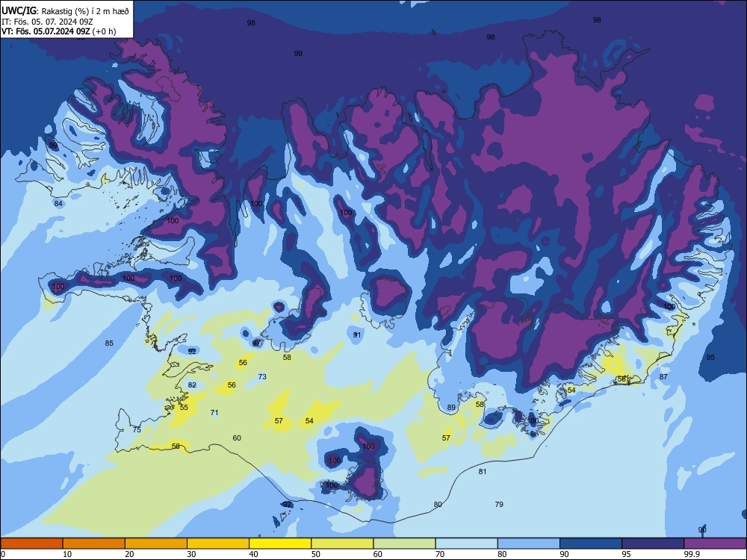Click legend tick label '70'
This screenshot has height=560, width=747.
[x=440, y=554]
